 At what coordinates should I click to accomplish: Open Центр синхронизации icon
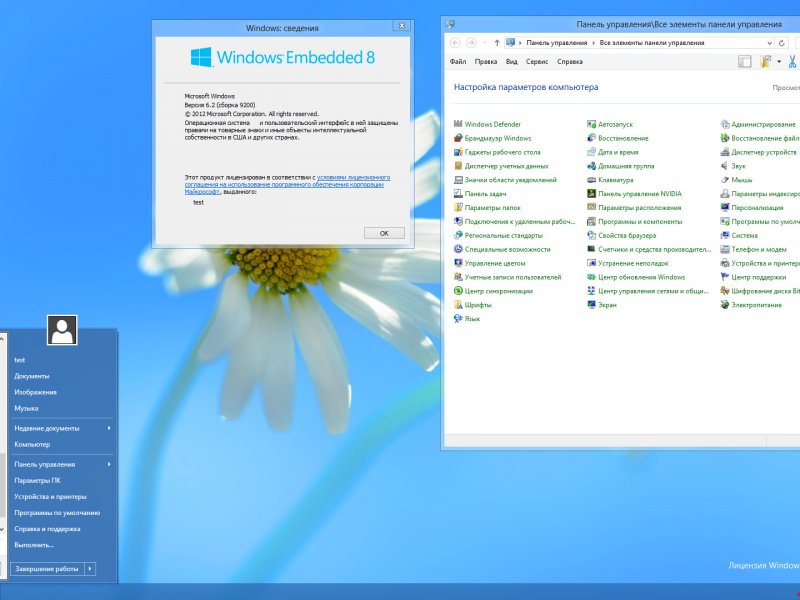[x=458, y=291]
